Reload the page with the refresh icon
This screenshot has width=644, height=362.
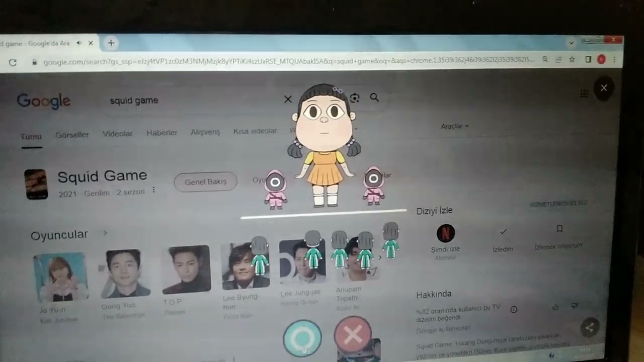(13, 62)
